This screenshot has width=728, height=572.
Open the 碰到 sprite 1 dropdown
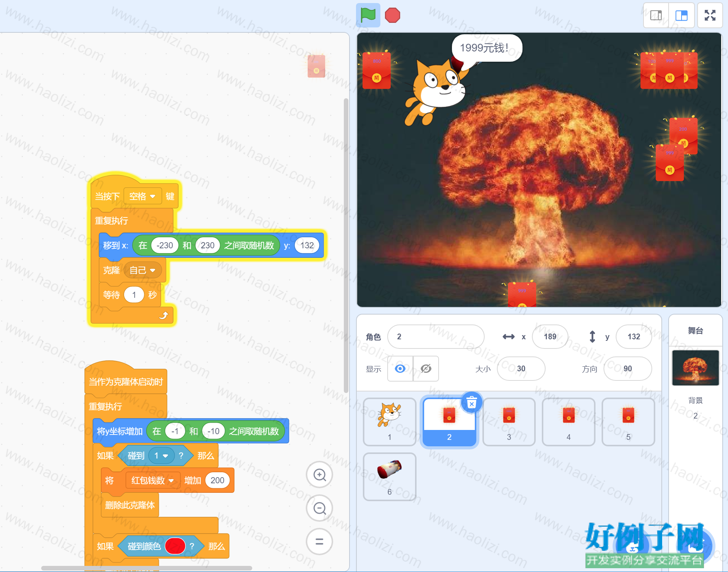(161, 456)
